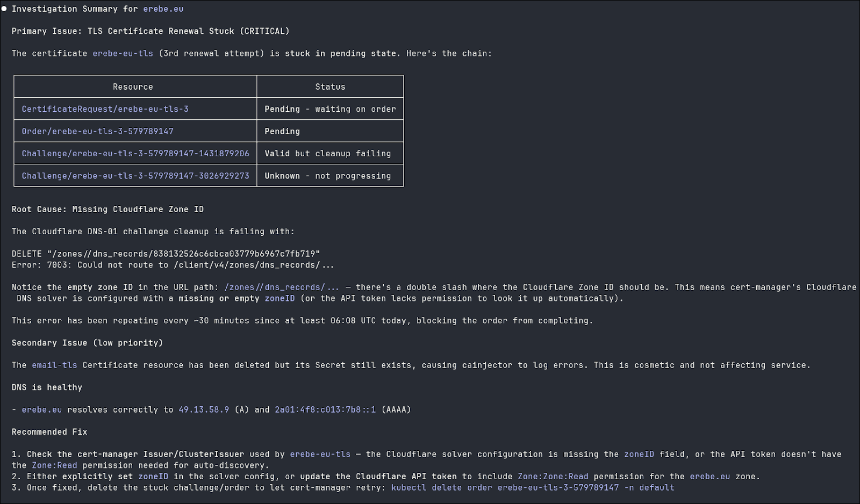Click the CertificateRequest/erebe-eu-tls-3 table cell
Screen dimensions: 860x504
pos(135,109)
